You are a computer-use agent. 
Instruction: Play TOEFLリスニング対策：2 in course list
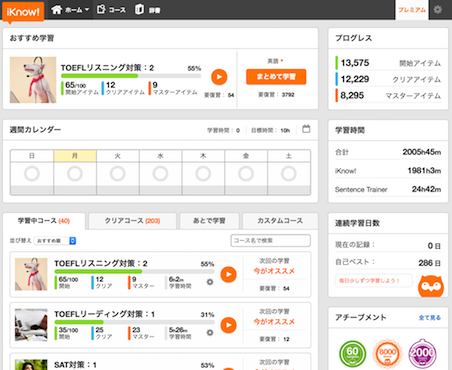point(228,274)
